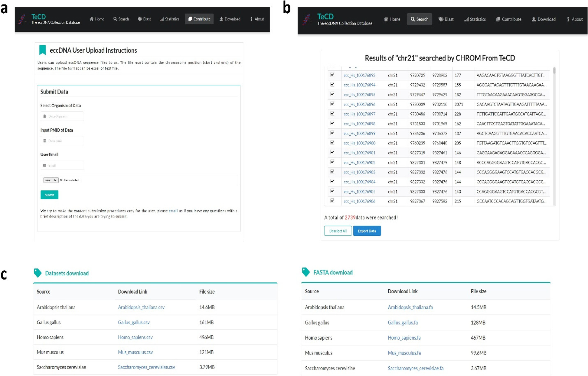The image size is (588, 376).
Task: Uncheck the row ecc_Hs_100176897 checkbox
Action: [x=332, y=114]
